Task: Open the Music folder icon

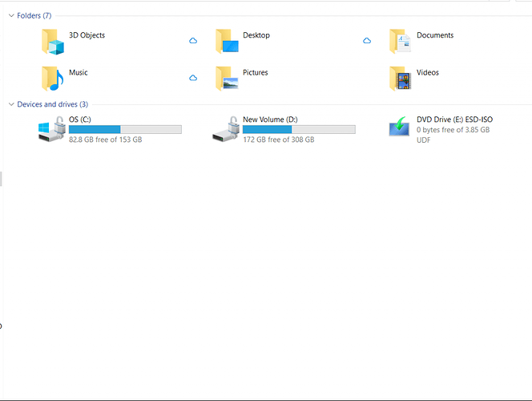Action: point(53,79)
